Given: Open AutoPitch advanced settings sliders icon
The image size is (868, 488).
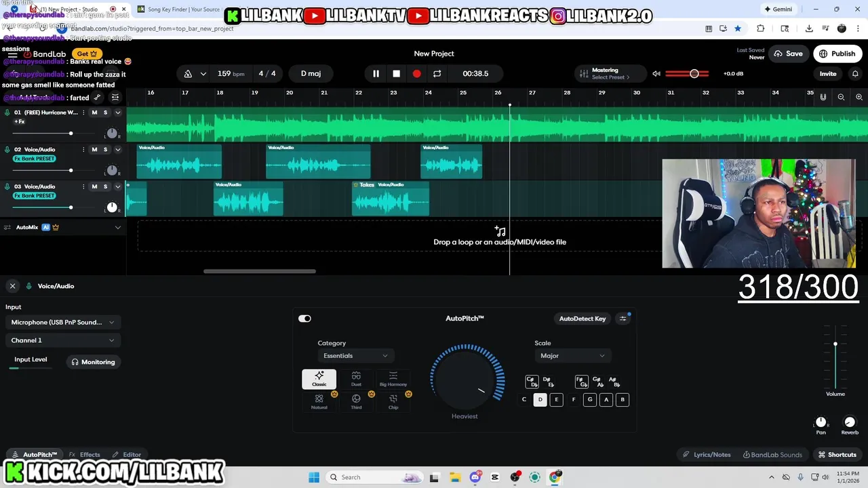Looking at the screenshot, I should (623, 319).
